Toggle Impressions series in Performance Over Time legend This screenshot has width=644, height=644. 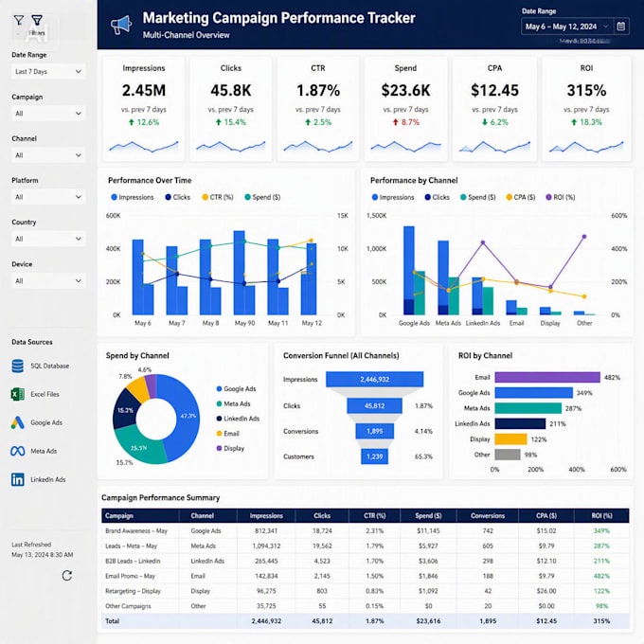coord(133,197)
